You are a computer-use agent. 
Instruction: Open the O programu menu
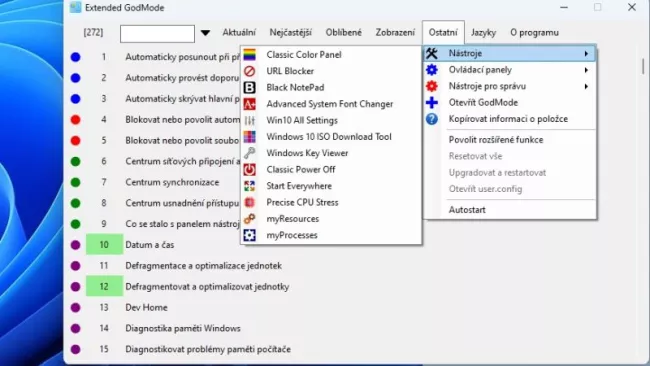point(534,32)
